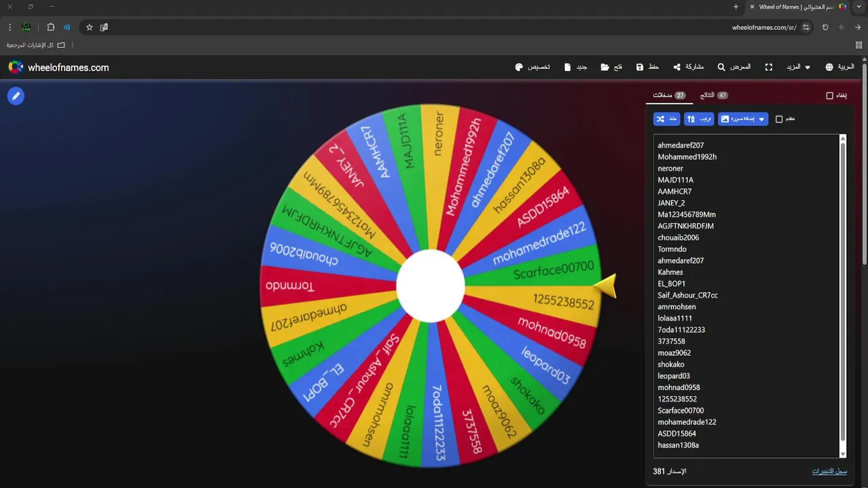
Task: Open the tab search dropdown arrow
Action: [x=859, y=7]
